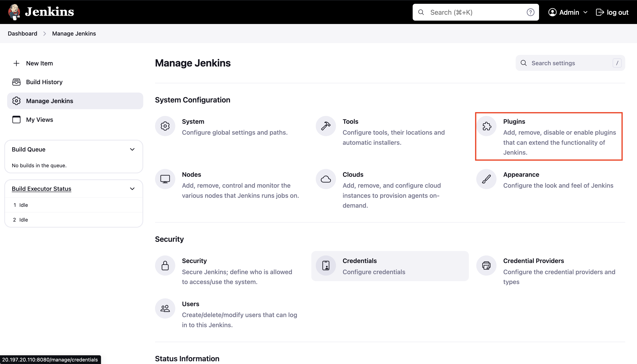Click the Tools hammer icon
The image size is (637, 364).
pos(326,126)
